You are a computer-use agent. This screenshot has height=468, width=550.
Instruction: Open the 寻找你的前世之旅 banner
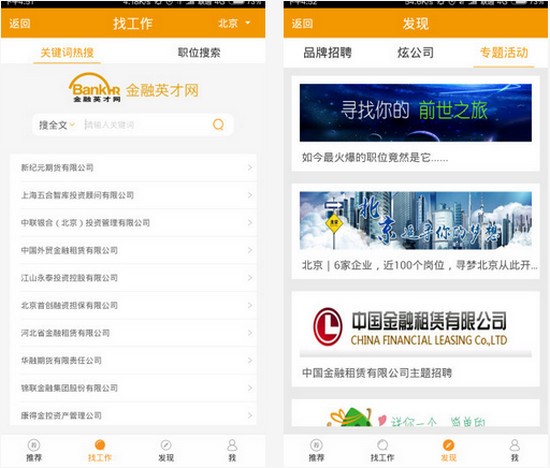pos(416,113)
